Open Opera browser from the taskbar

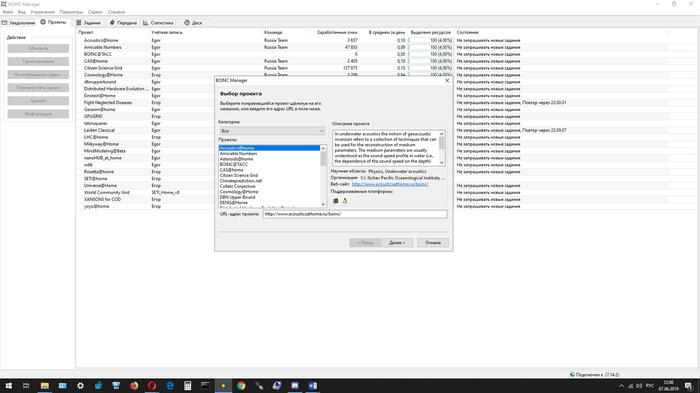[152, 385]
